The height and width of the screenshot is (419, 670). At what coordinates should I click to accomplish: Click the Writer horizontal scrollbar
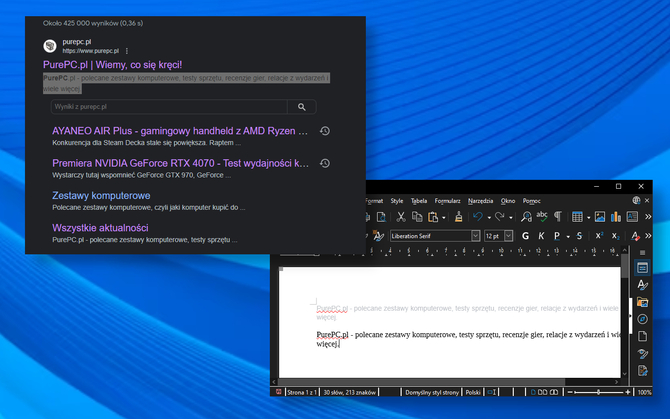pos(445,382)
